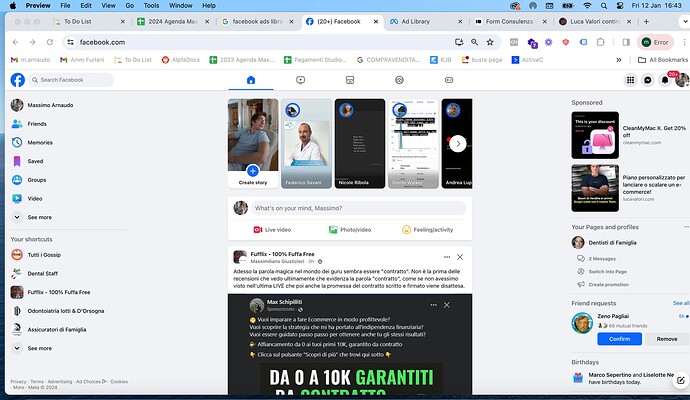Open the Marketplace tab icon

tap(350, 80)
